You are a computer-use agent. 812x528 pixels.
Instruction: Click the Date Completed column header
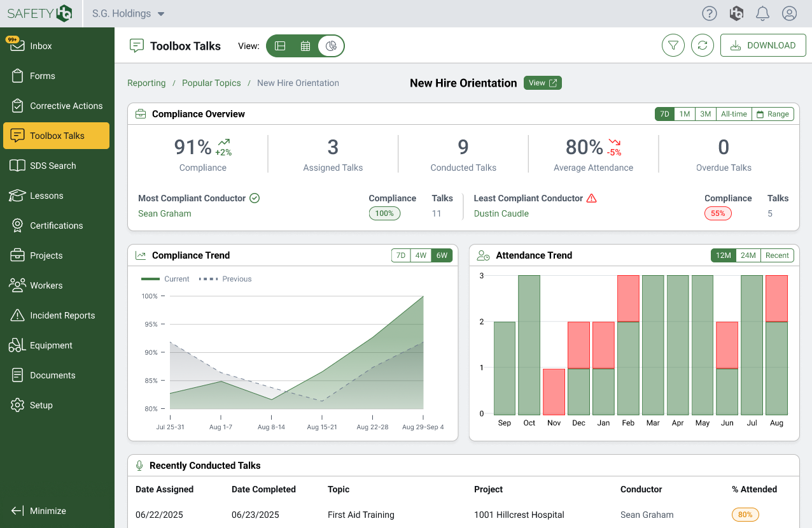[263, 489]
